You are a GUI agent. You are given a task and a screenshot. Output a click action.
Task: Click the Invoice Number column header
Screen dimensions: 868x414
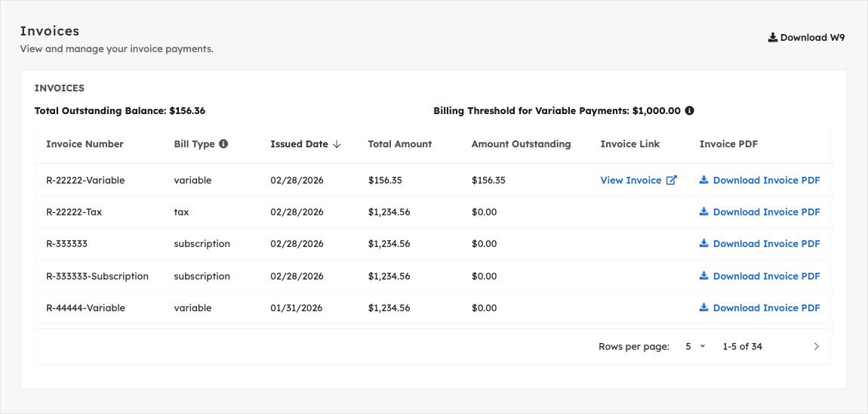[x=85, y=144]
